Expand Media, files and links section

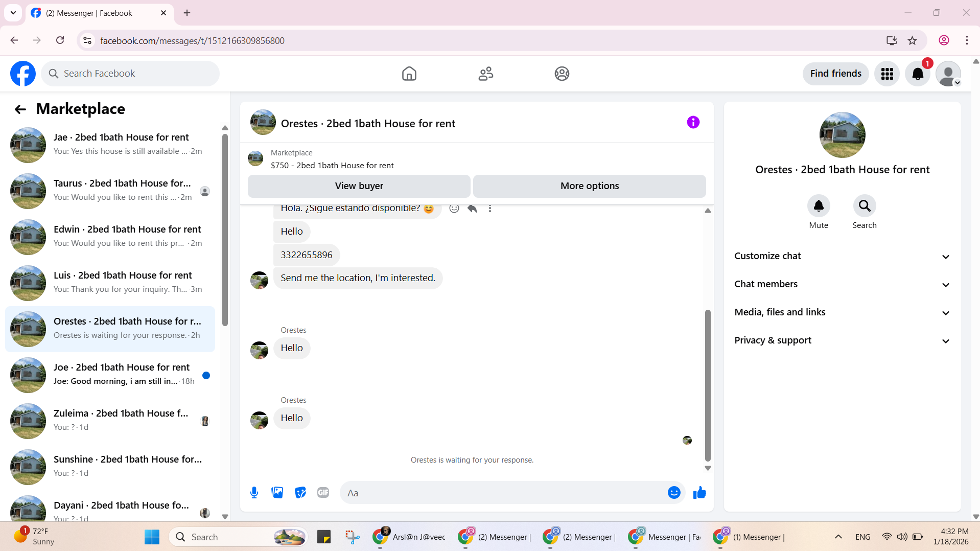[x=842, y=312]
